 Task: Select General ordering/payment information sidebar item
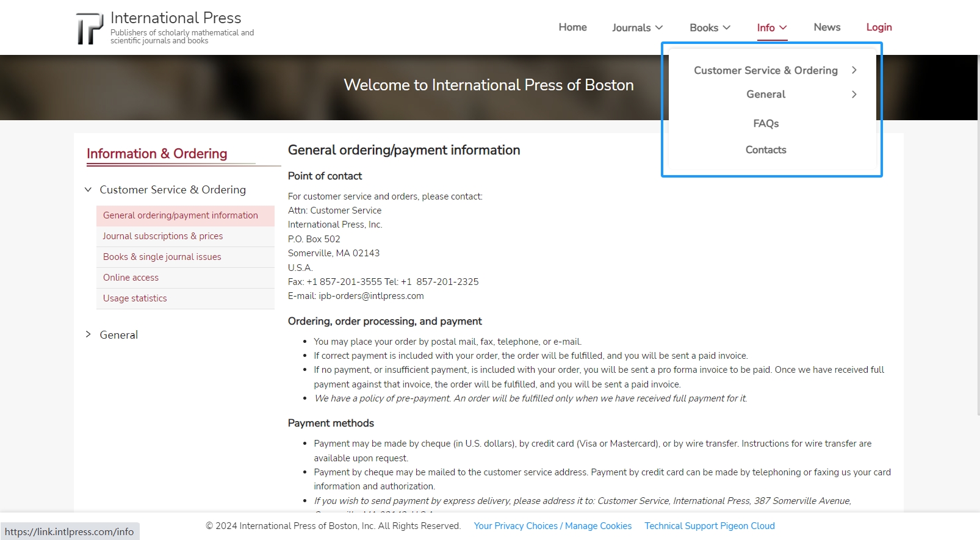tap(186, 215)
